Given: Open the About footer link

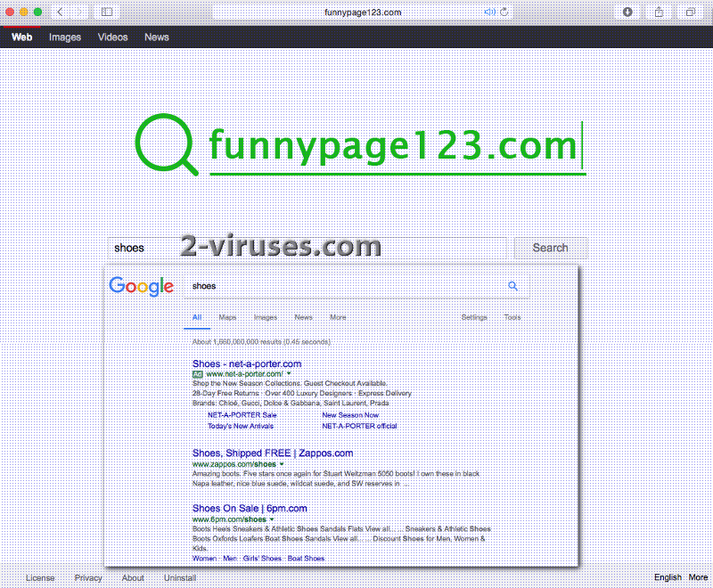Looking at the screenshot, I should click(x=133, y=577).
